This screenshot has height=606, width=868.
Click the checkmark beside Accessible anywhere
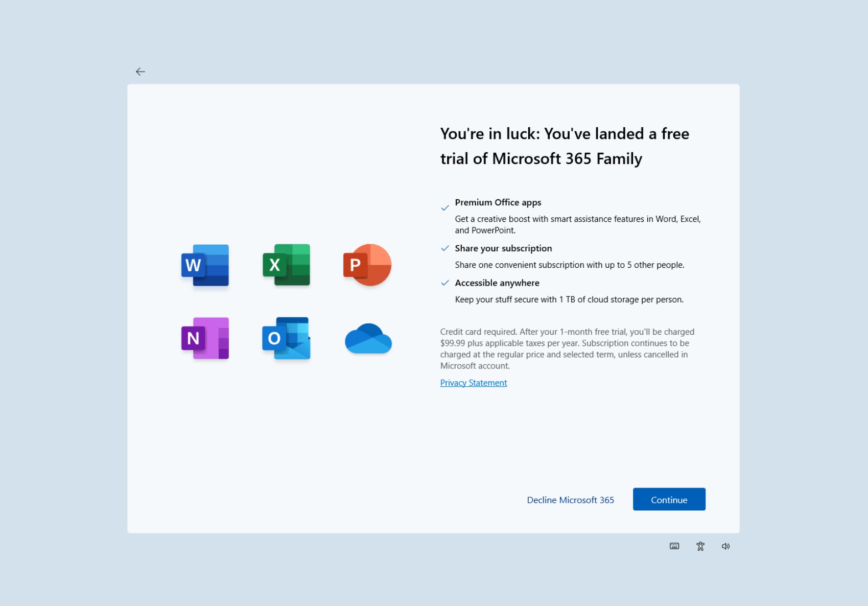444,284
